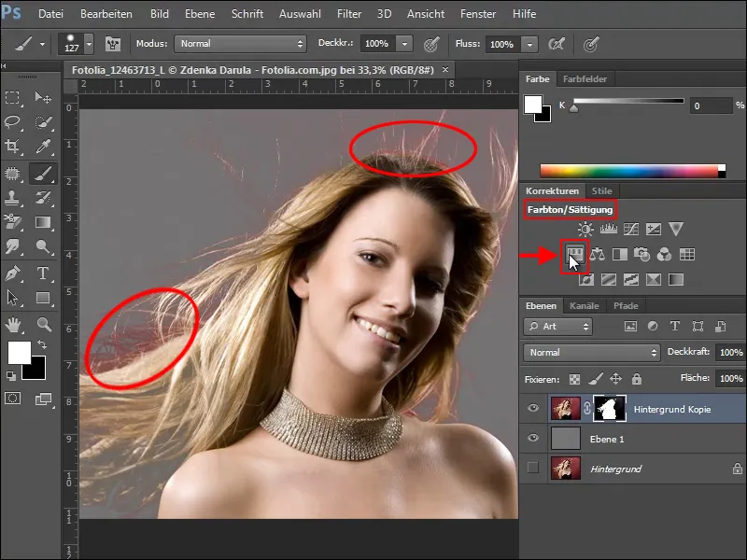Add Exposure adjustment
The width and height of the screenshot is (747, 560).
(653, 229)
